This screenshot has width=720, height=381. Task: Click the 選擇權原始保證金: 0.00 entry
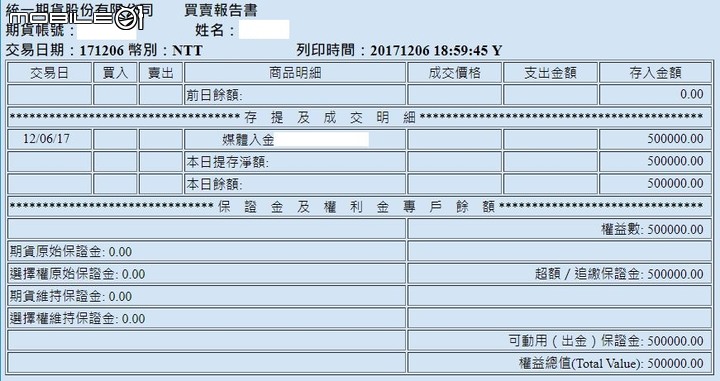click(78, 274)
